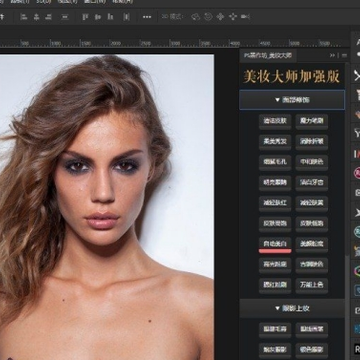This screenshot has height=360, width=360.
Task: Click the distribute spacing icon before the ellipsis
Action: pos(126,17)
